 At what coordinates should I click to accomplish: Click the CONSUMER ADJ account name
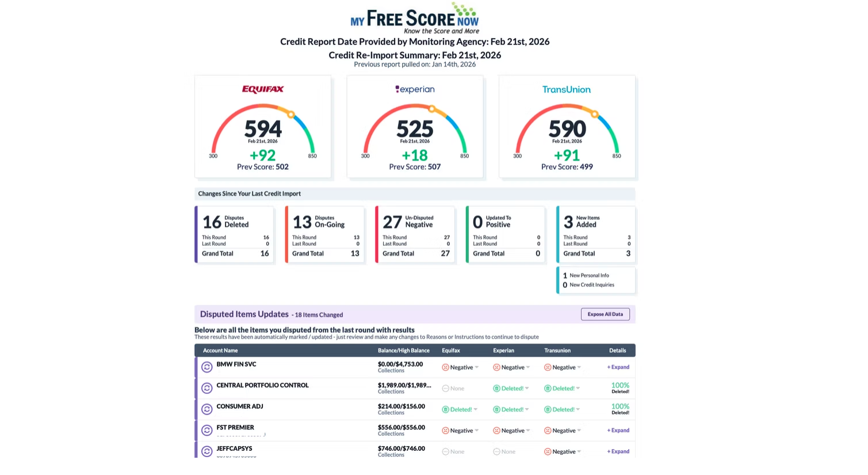(240, 406)
